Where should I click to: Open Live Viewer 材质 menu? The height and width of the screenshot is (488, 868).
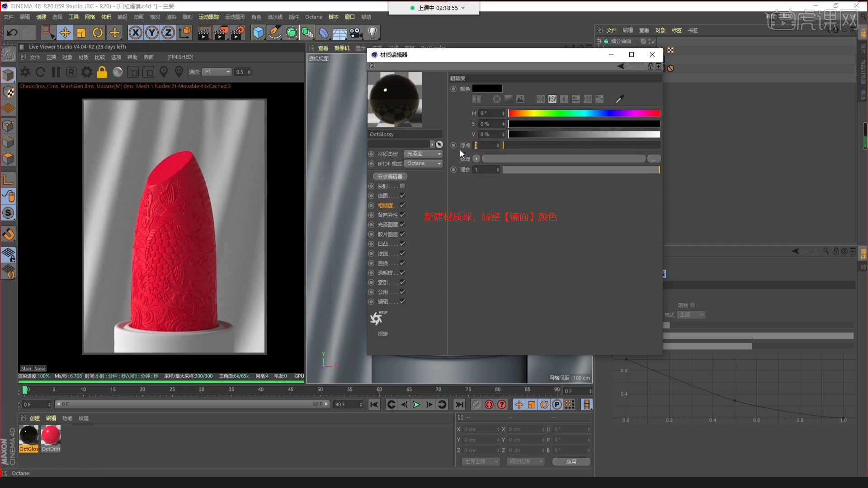(x=84, y=57)
